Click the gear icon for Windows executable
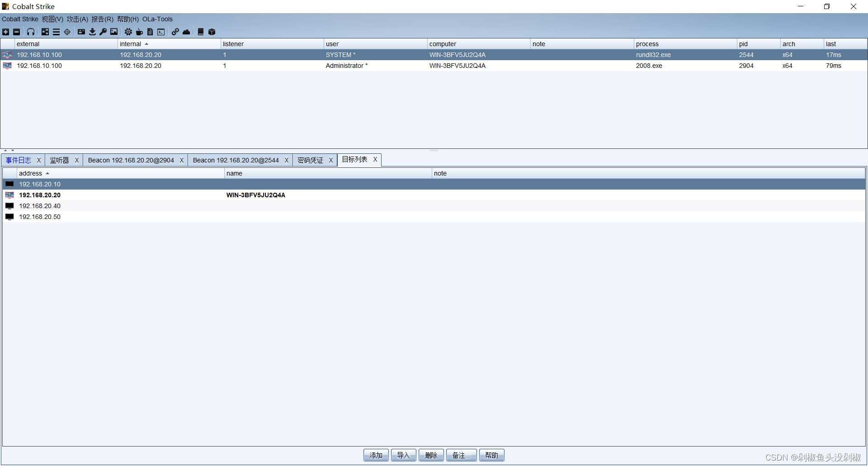The height and width of the screenshot is (466, 868). [128, 32]
